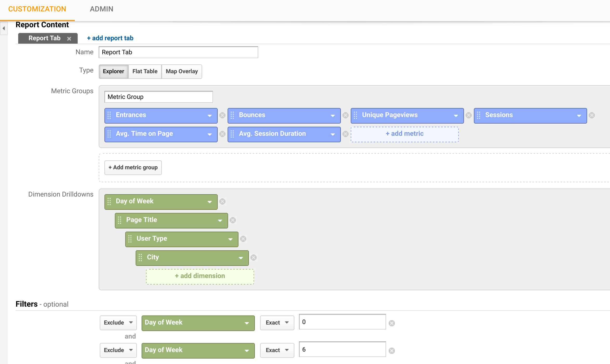Click the drag handle on Avg. Session Duration metric
Image resolution: width=610 pixels, height=364 pixels.
pyautogui.click(x=233, y=133)
